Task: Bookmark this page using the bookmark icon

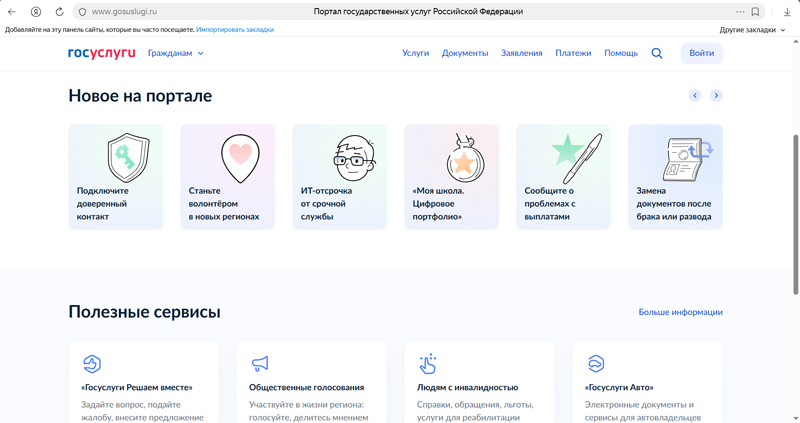Action: click(755, 12)
